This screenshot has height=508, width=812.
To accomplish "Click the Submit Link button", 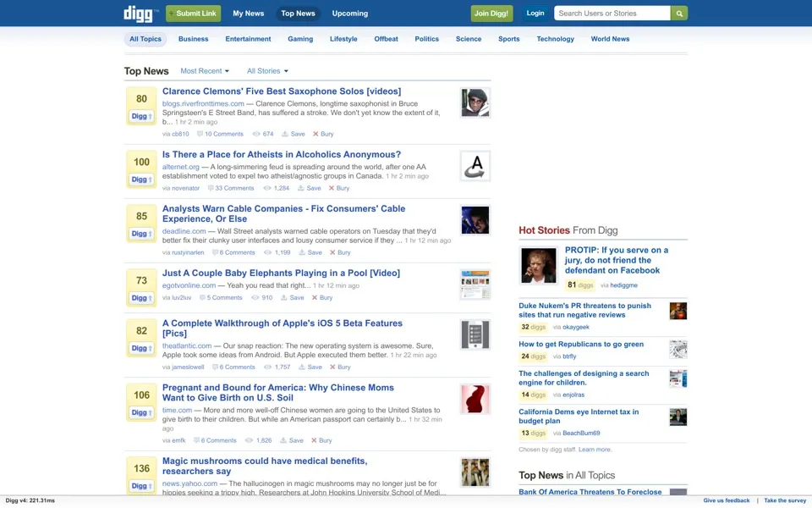I will click(x=193, y=14).
